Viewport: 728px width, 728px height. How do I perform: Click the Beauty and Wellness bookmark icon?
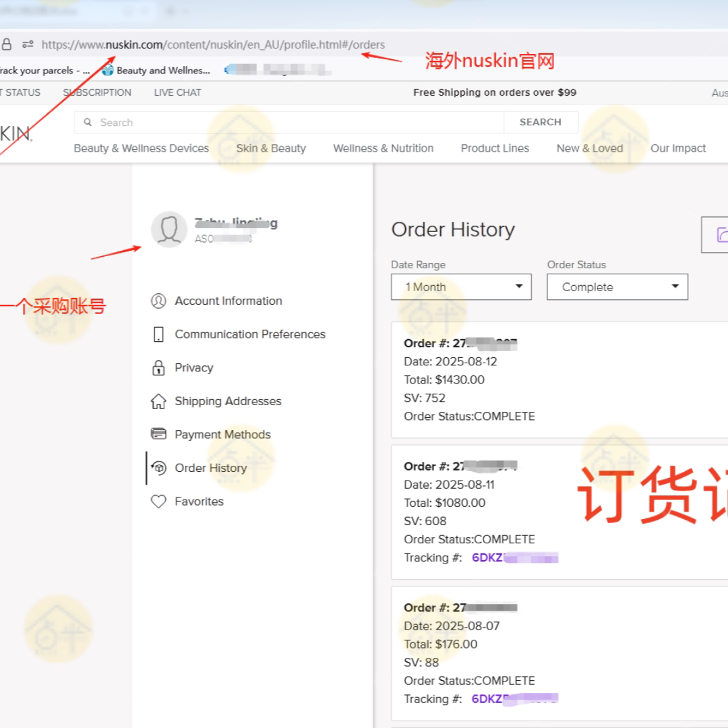108,71
